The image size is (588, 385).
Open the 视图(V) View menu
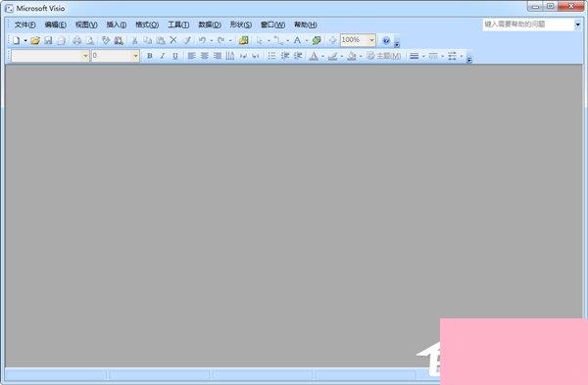coord(86,24)
